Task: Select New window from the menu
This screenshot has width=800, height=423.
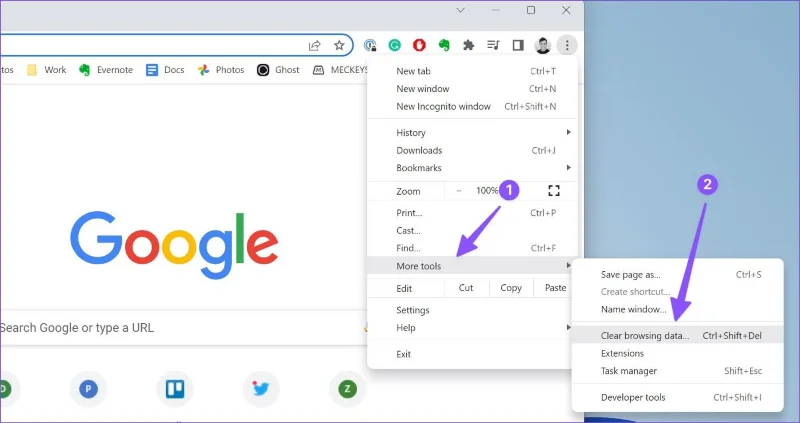Action: point(472,89)
